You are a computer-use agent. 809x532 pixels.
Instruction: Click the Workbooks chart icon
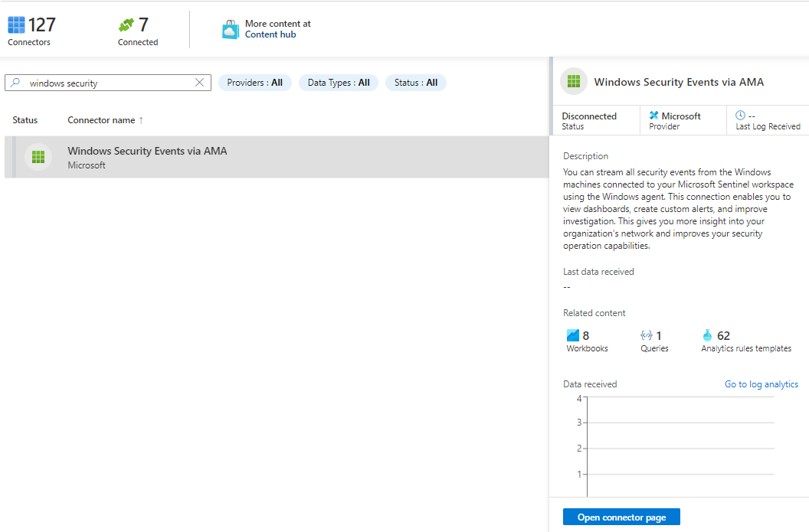(x=572, y=335)
